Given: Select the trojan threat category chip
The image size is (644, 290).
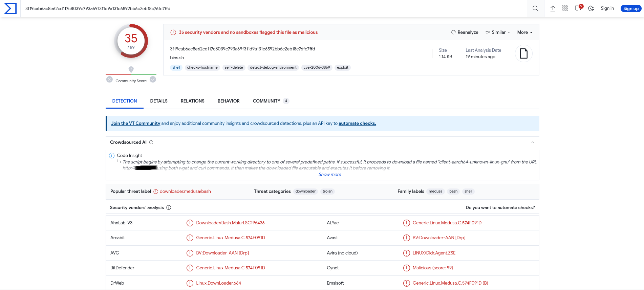Looking at the screenshot, I should tap(327, 192).
